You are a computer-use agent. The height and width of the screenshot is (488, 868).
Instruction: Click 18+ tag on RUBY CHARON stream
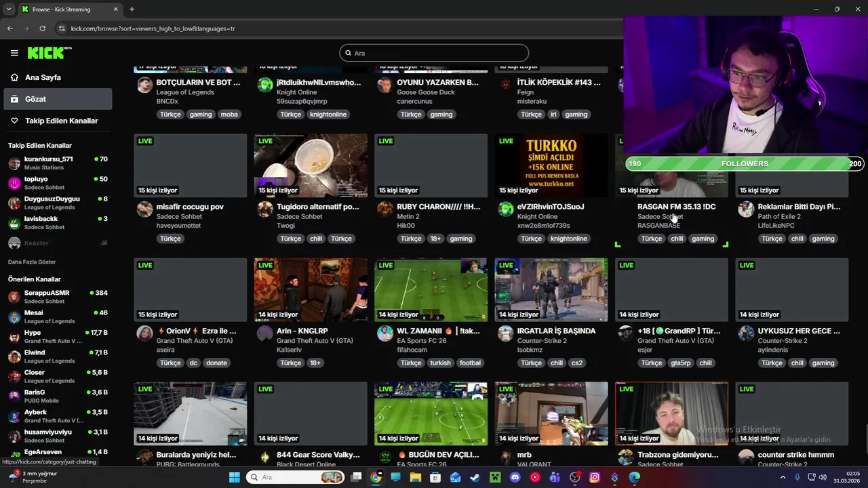pos(435,239)
